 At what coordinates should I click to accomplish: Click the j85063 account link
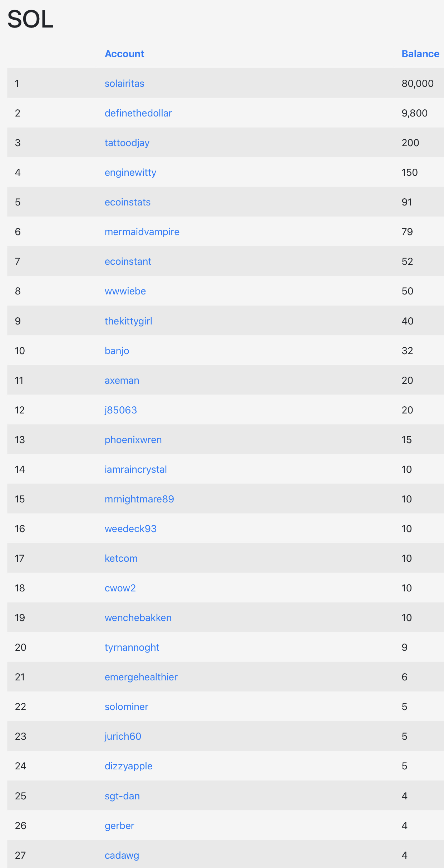tap(120, 410)
